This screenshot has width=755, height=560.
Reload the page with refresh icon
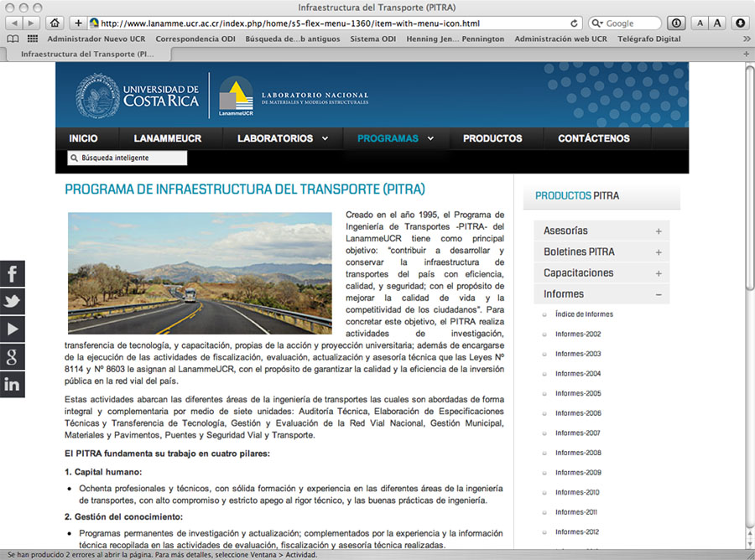click(574, 23)
